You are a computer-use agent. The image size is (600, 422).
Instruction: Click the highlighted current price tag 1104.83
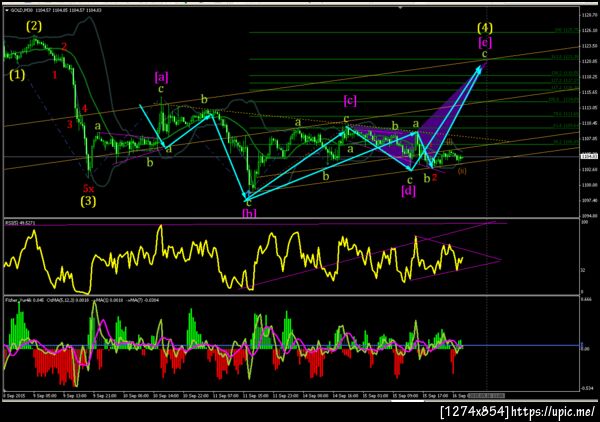click(x=589, y=156)
